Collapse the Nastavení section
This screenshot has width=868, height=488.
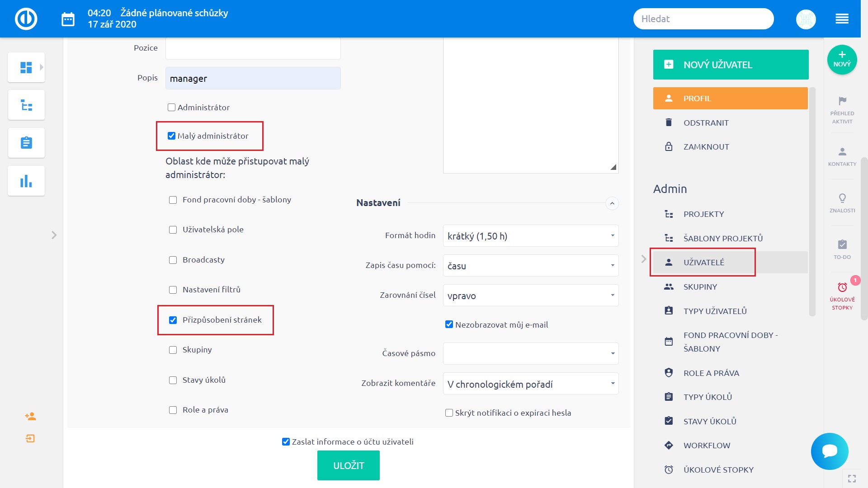(612, 203)
